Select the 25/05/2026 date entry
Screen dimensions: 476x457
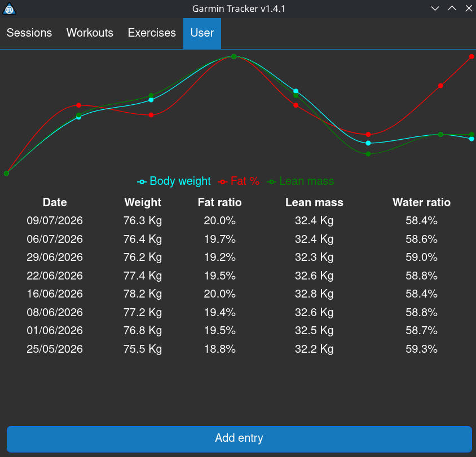55,349
